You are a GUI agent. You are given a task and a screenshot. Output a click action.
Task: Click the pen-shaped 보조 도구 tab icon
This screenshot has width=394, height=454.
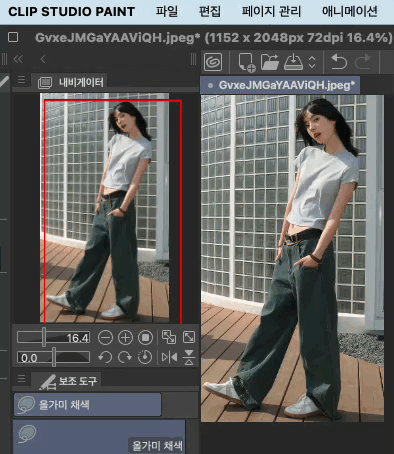tap(48, 382)
